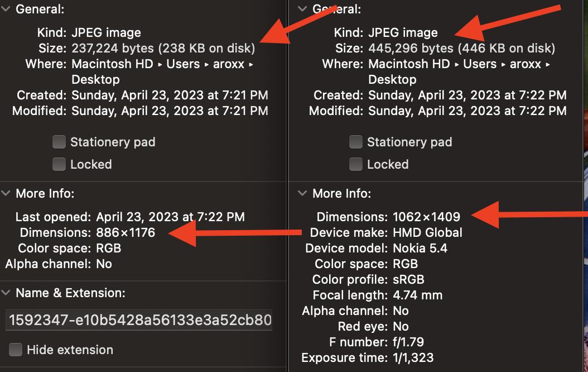Check the Locked box in the left panel
The image size is (588, 372).
tap(59, 164)
